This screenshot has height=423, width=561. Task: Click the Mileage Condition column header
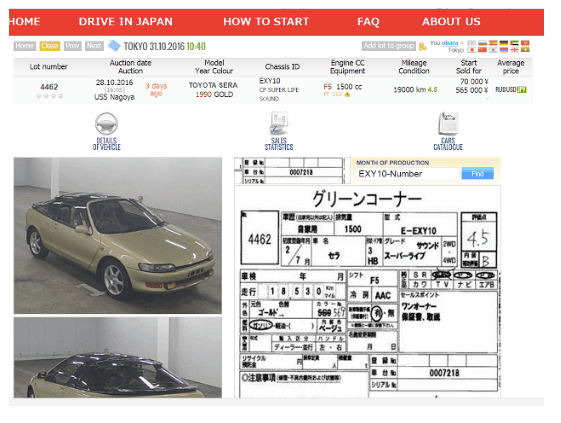(414, 67)
